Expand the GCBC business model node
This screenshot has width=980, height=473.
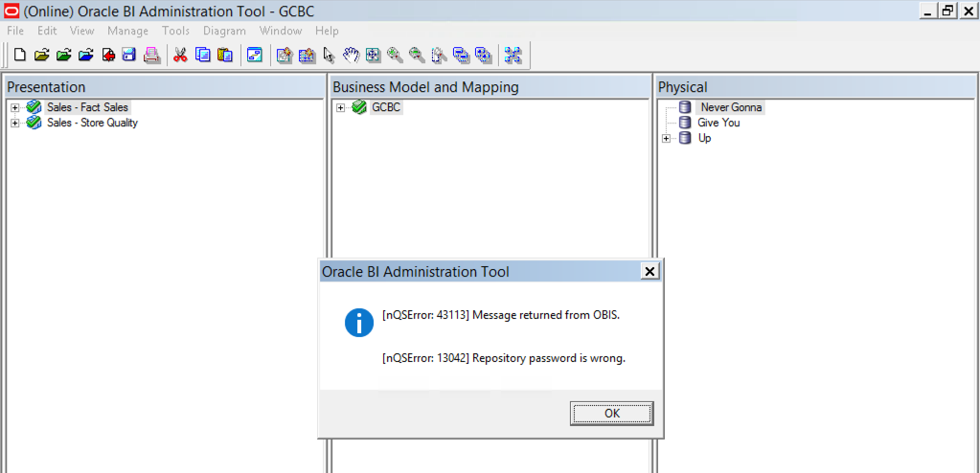coord(341,107)
